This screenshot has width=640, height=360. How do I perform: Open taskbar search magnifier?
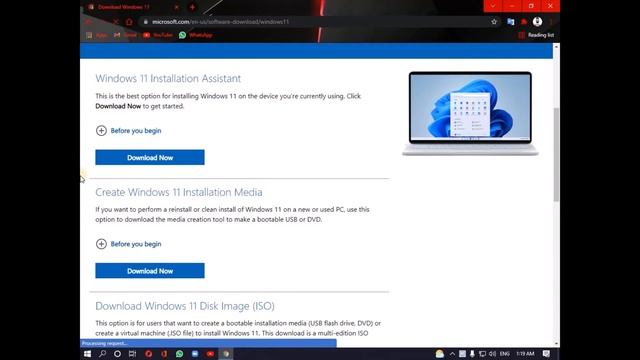pos(102,354)
